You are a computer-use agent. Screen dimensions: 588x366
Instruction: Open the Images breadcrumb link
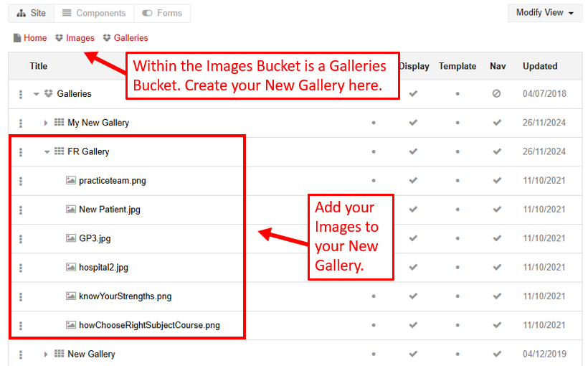click(80, 38)
